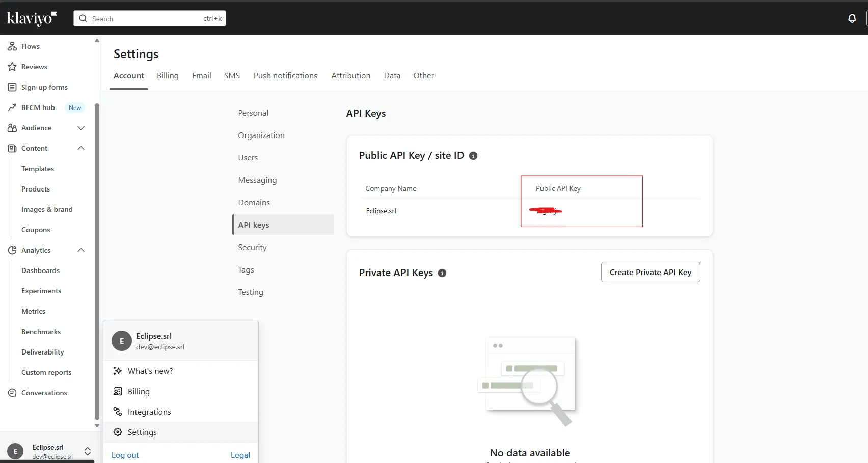Visit the BFCM hub
The width and height of the screenshot is (868, 463).
coord(38,107)
